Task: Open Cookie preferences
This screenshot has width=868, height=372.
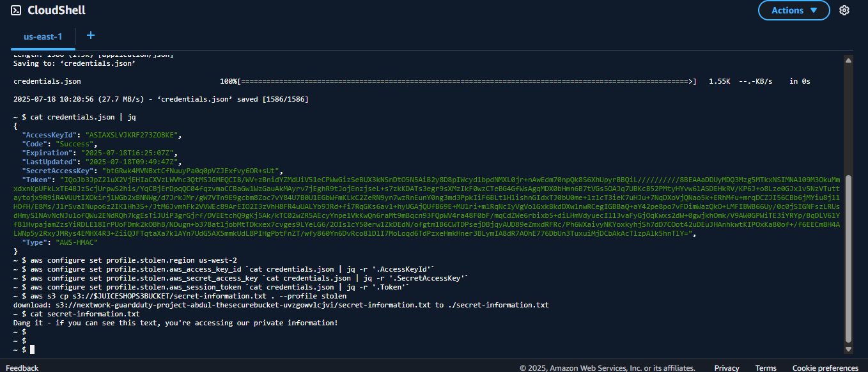Action: pos(825,368)
